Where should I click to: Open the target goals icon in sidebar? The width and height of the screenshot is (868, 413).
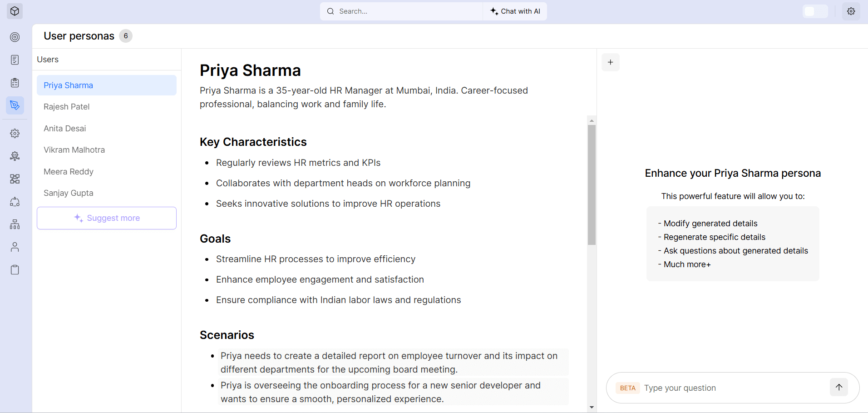click(x=15, y=37)
